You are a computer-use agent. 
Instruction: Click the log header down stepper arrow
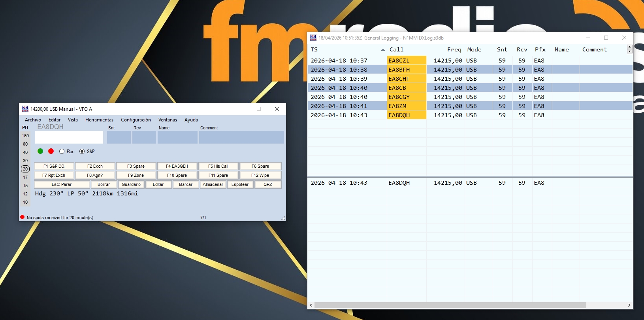click(630, 51)
